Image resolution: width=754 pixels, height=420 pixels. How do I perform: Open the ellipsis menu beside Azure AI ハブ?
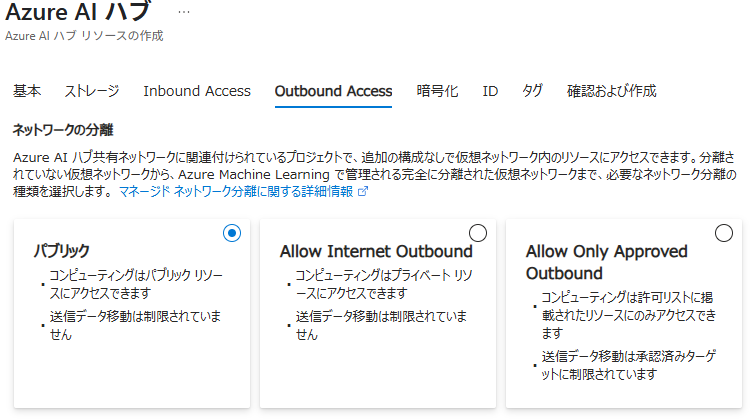click(x=184, y=12)
